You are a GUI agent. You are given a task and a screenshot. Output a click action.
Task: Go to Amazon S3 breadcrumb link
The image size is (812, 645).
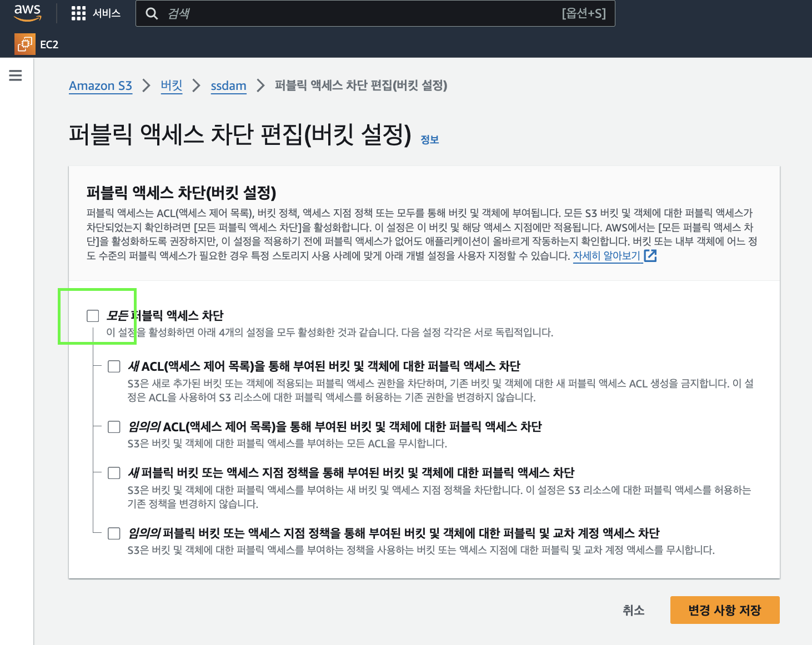[x=101, y=86]
